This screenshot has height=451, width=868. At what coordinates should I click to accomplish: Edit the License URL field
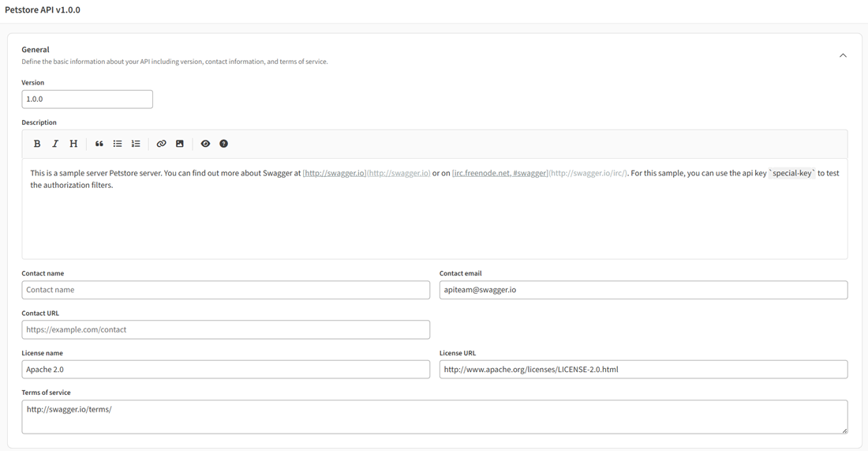click(643, 370)
